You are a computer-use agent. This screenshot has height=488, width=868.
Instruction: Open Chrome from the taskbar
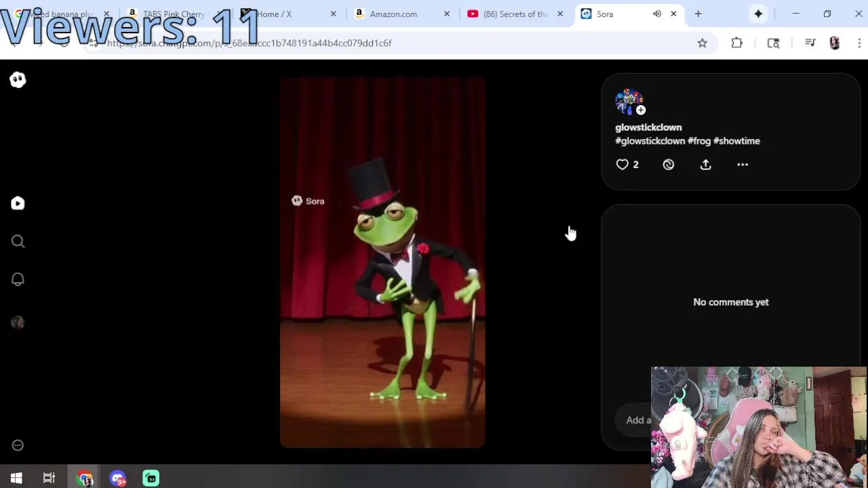coord(85,479)
